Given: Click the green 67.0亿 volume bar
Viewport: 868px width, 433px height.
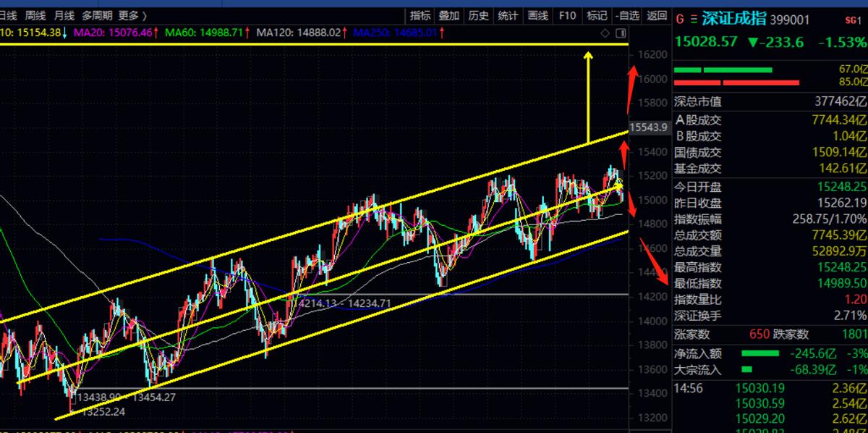Looking at the screenshot, I should point(723,70).
